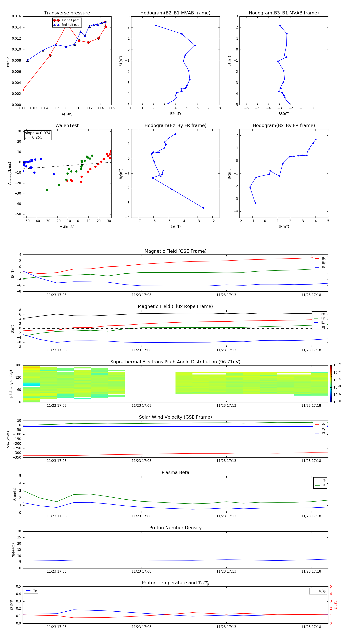The width and height of the screenshot is (351, 644).
Task: Click the 'Np(#/cc)' y-axis label
Action: (13, 550)
